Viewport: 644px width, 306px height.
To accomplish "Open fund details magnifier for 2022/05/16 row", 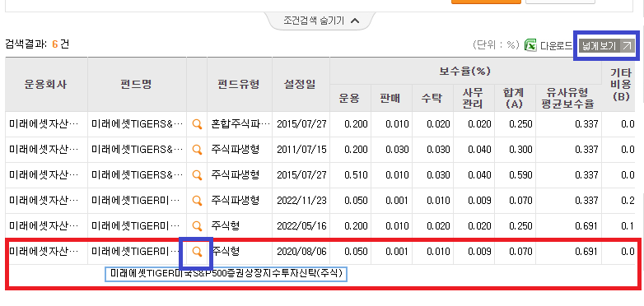I will click(x=197, y=226).
